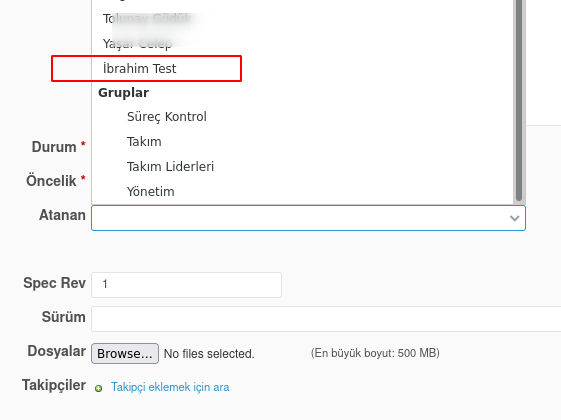Viewport: 561px width, 420px height.
Task: Click the Durum field label
Action: tap(54, 147)
